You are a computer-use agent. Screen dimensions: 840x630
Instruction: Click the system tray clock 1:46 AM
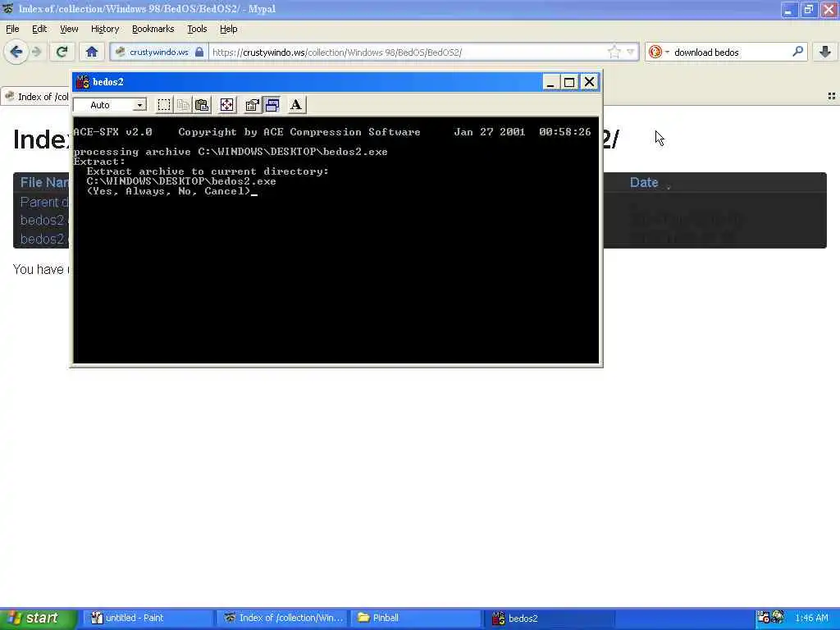(811, 619)
